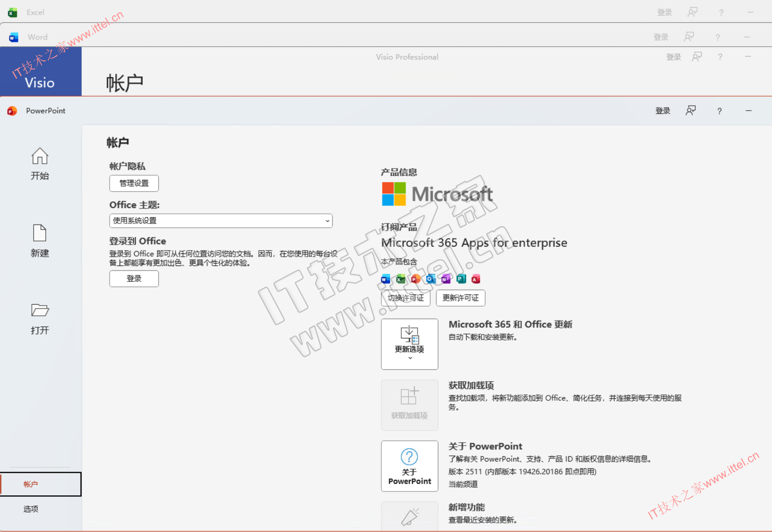Click the 管理设置 button under 帐户隐私

click(x=134, y=183)
